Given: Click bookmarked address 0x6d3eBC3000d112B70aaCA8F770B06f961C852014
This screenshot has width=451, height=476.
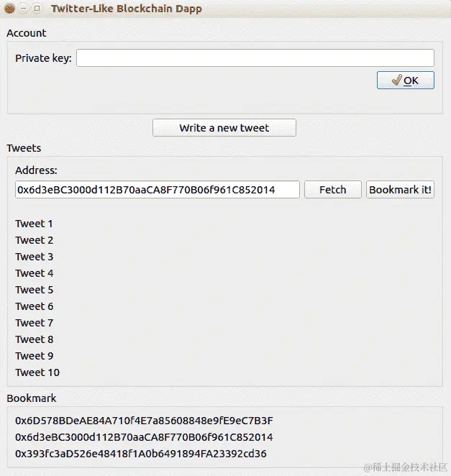Looking at the screenshot, I should pyautogui.click(x=144, y=437).
